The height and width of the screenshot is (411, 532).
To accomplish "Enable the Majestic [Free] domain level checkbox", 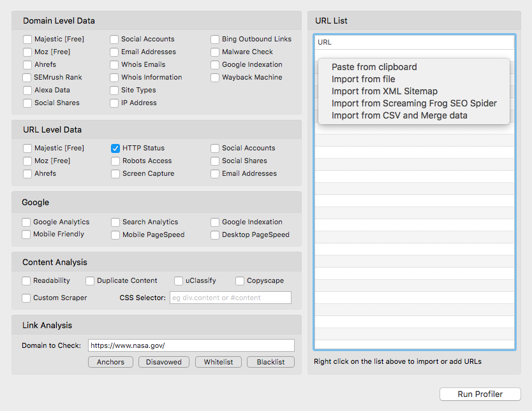I will pos(27,39).
